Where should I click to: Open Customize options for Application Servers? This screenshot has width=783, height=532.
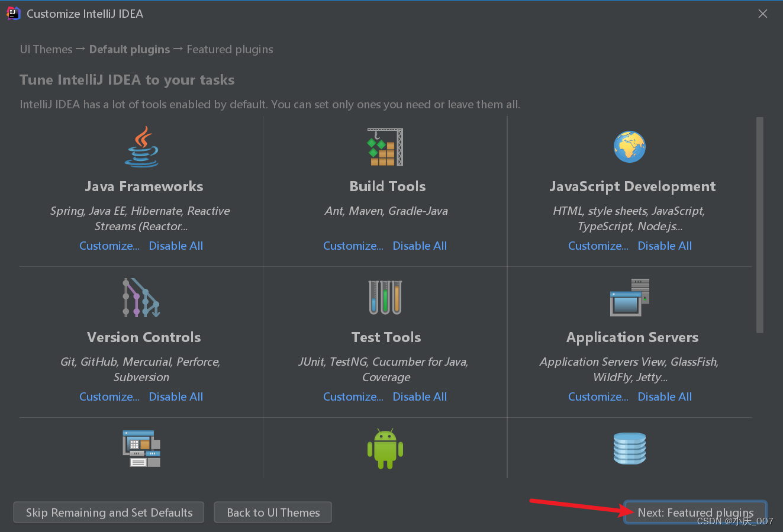point(598,396)
